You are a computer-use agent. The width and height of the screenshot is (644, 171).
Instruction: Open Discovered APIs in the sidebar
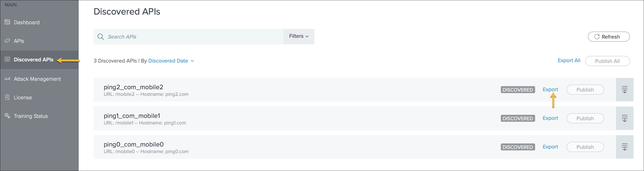coord(34,59)
